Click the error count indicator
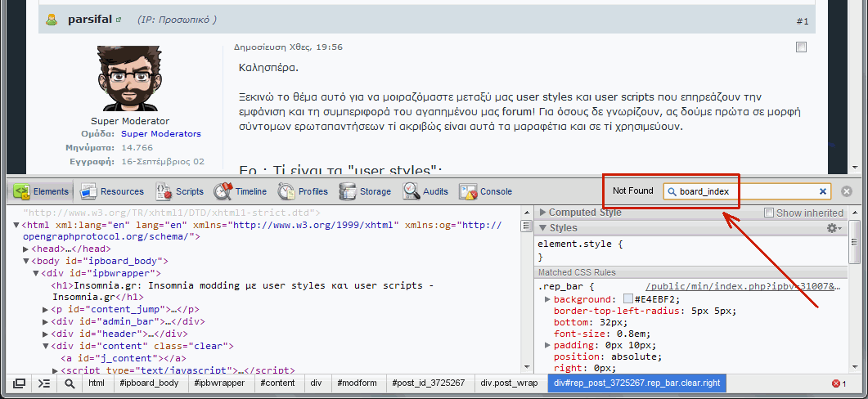The height and width of the screenshot is (399, 868). [x=839, y=383]
